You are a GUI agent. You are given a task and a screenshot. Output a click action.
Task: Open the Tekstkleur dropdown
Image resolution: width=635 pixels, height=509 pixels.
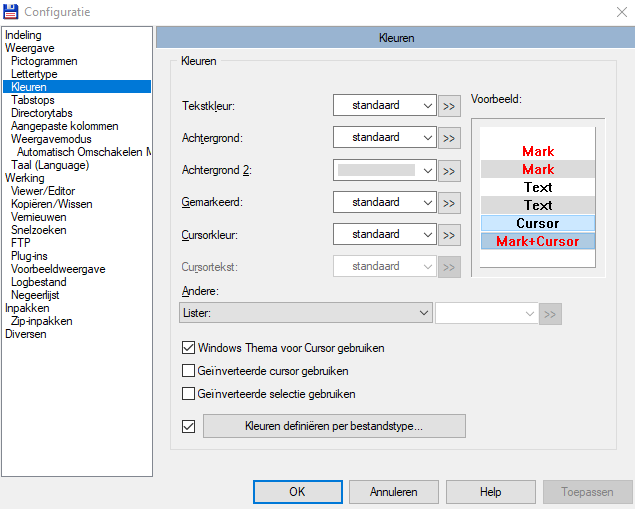[384, 105]
